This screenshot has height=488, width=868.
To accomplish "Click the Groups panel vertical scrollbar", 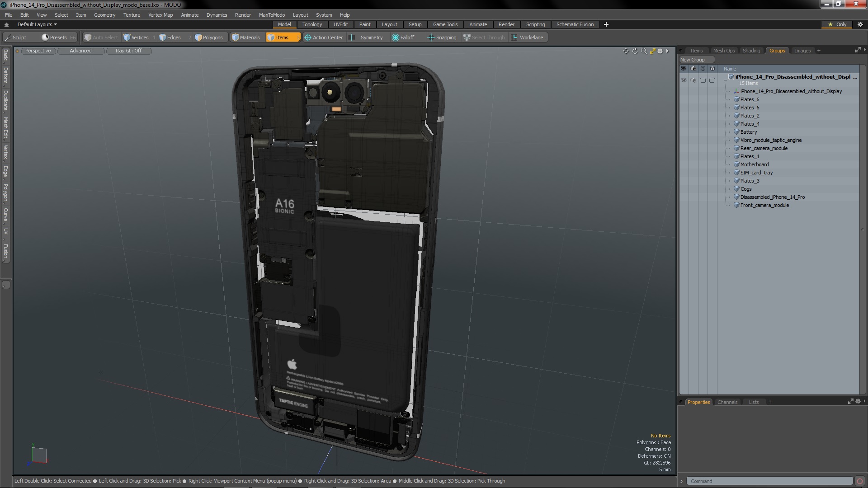I will pos(863,230).
